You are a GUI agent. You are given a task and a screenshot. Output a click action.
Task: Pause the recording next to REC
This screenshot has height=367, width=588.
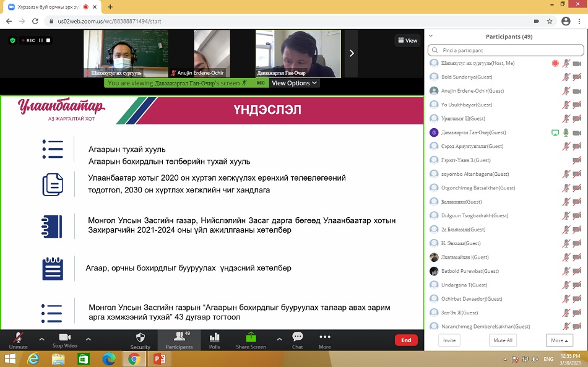[x=41, y=40]
